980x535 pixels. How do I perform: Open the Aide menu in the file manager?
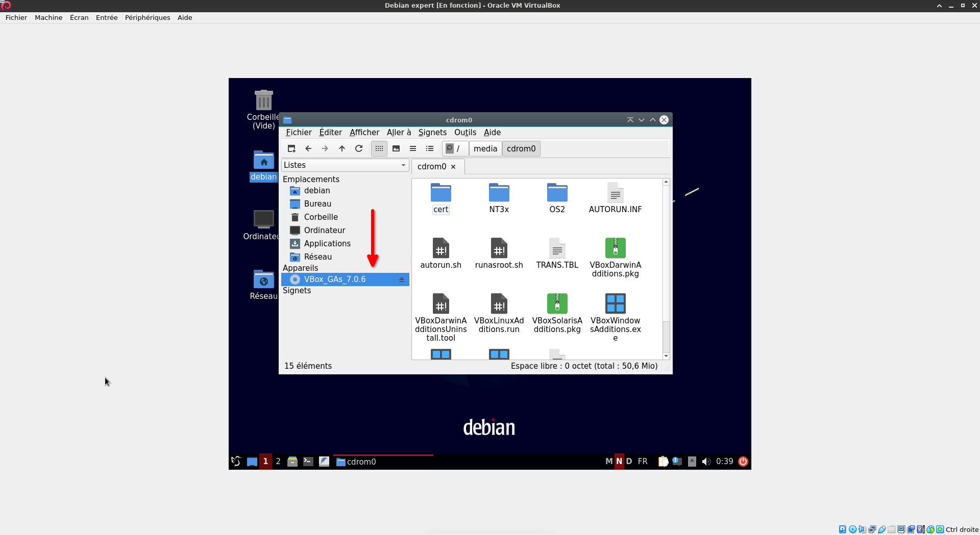click(x=492, y=132)
